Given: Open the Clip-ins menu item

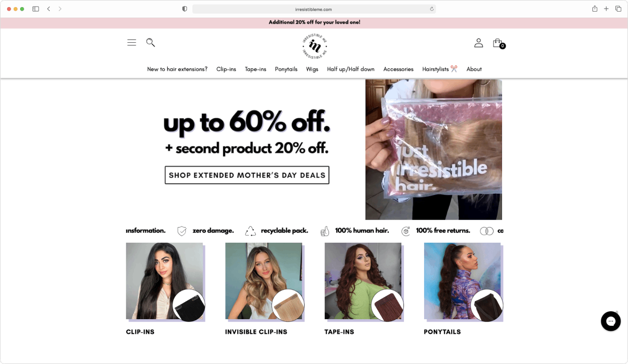Looking at the screenshot, I should tap(226, 69).
